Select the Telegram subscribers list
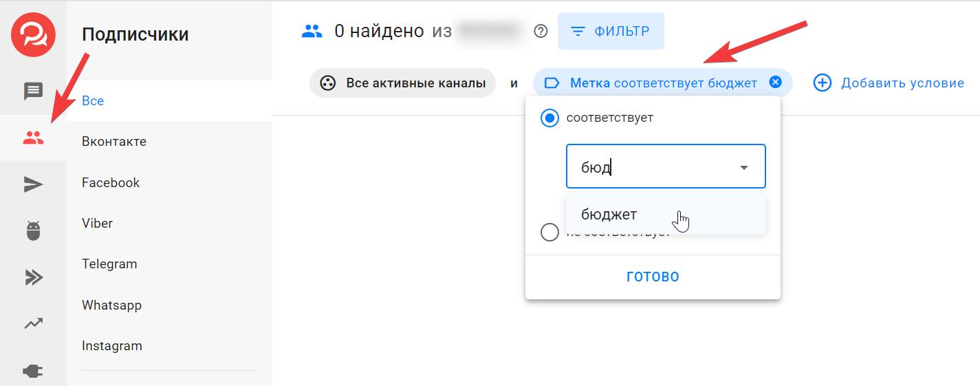The height and width of the screenshot is (386, 980). (109, 264)
